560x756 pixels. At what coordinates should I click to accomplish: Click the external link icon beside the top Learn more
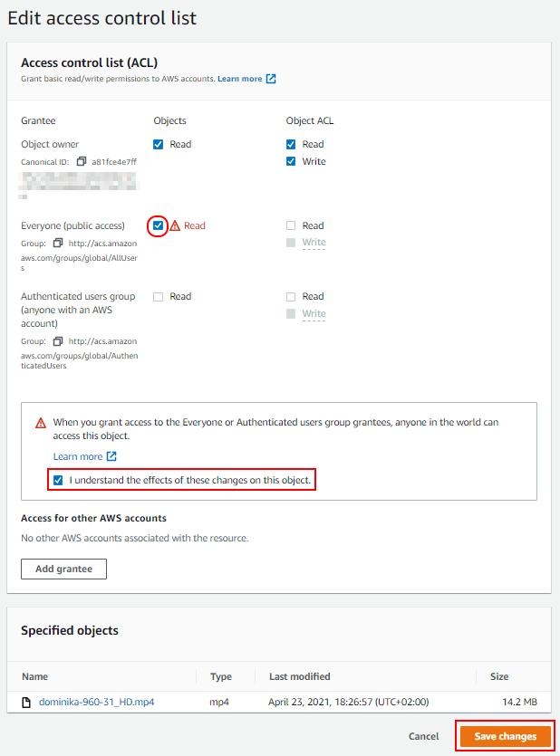271,79
